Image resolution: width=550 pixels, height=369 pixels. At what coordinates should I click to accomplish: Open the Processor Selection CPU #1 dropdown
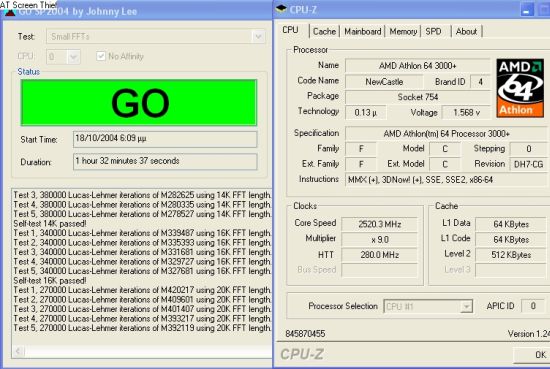tap(428, 306)
